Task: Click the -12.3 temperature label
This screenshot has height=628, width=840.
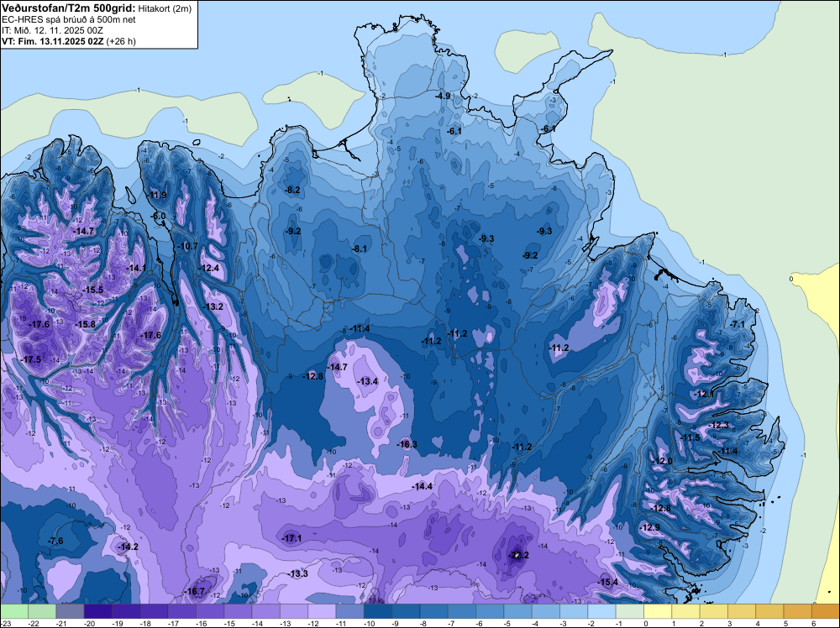Action: 718,425
